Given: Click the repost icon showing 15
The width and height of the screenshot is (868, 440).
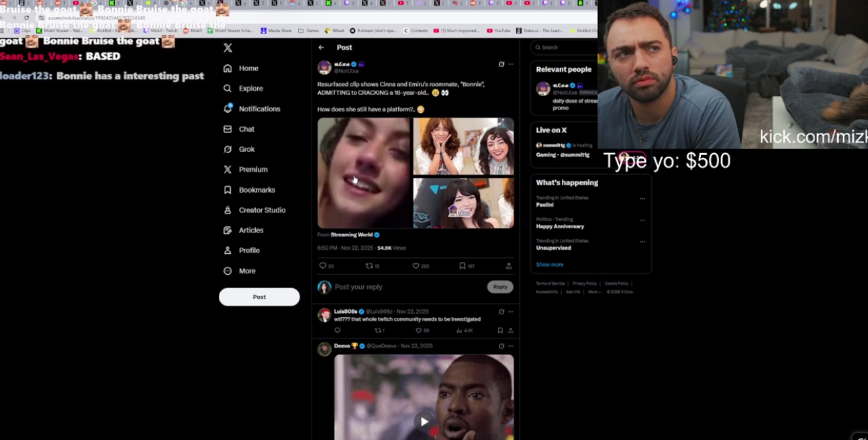Looking at the screenshot, I should (x=372, y=266).
